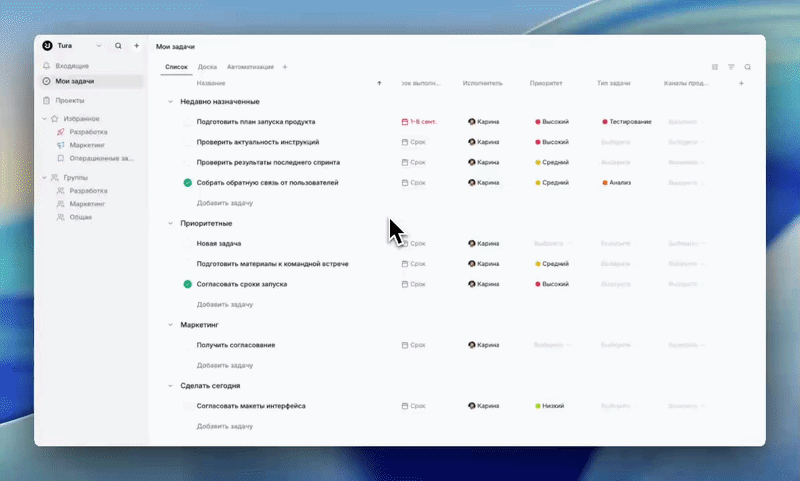Collapse the Группы sidebar section
Viewport: 800px width, 481px height.
tap(44, 178)
